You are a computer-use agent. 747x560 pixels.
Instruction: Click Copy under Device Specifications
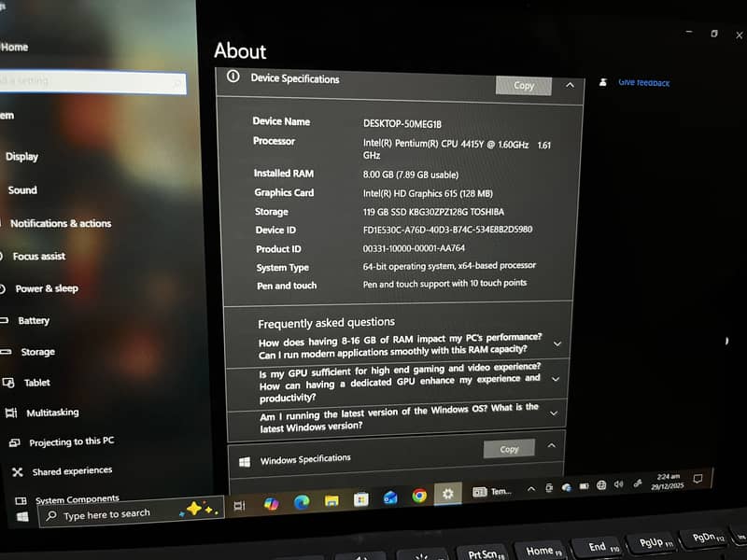pyautogui.click(x=523, y=86)
